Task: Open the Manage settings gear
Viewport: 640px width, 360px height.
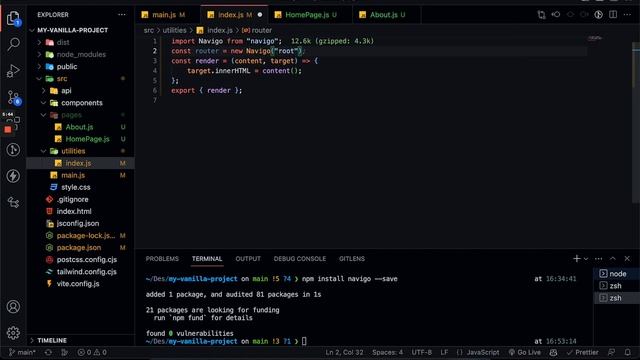Action: tap(13, 333)
